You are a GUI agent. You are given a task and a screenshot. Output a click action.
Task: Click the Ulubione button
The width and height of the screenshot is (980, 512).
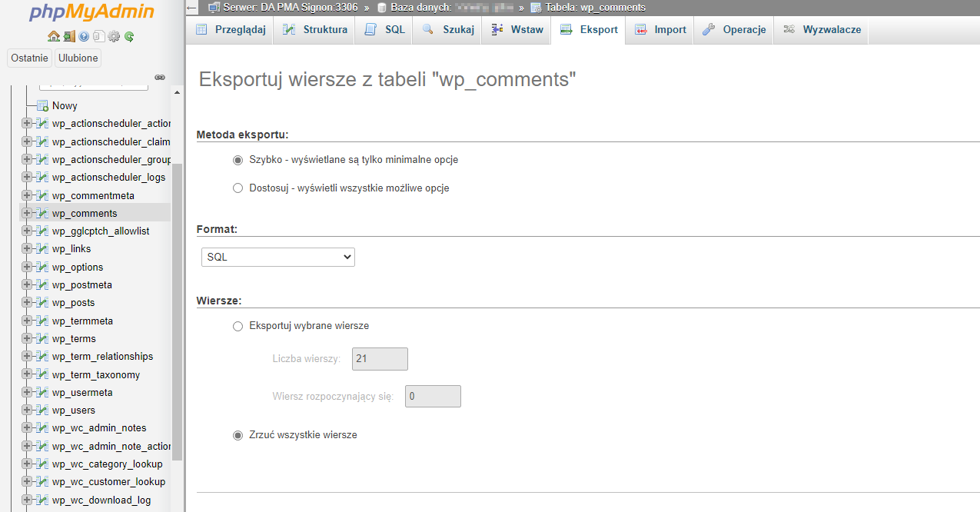point(78,58)
